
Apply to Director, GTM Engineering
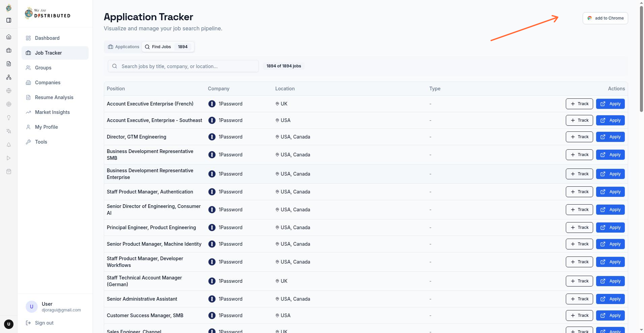[610, 137]
